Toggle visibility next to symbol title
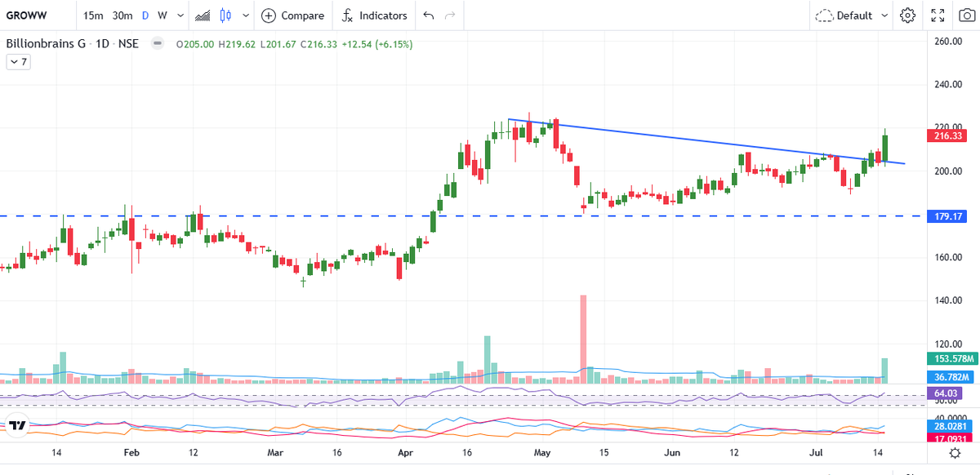This screenshot has height=475, width=980. (157, 44)
